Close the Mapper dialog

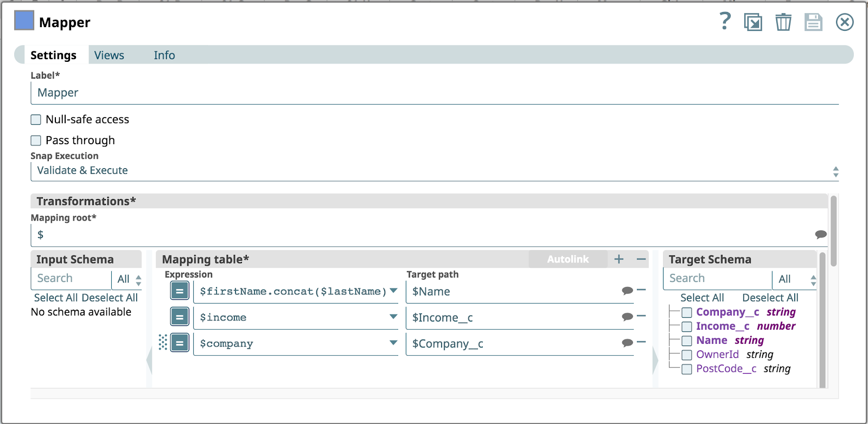[x=845, y=22]
